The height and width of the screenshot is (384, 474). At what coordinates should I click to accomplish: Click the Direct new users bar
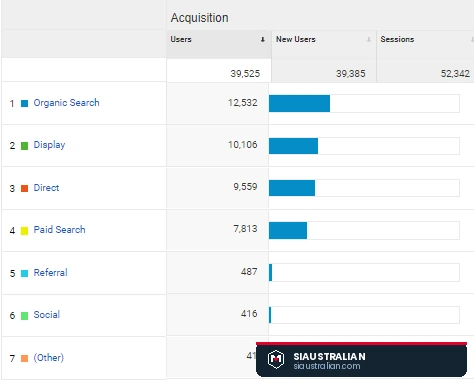pos(292,188)
